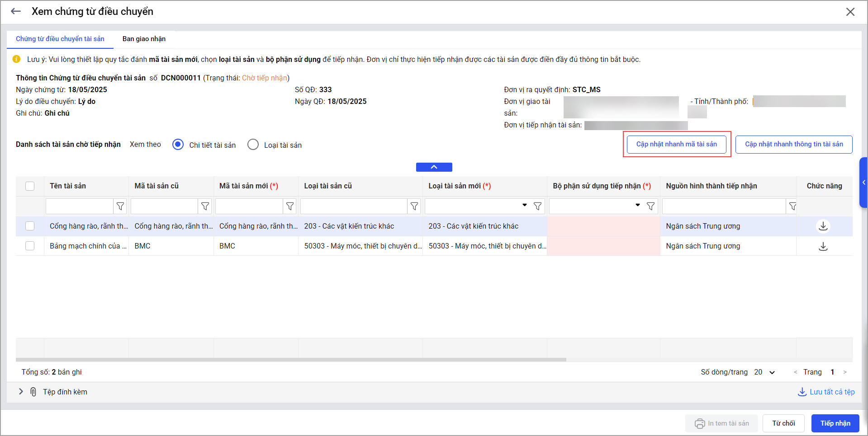Click the Tiếp nhận button

[x=835, y=423]
